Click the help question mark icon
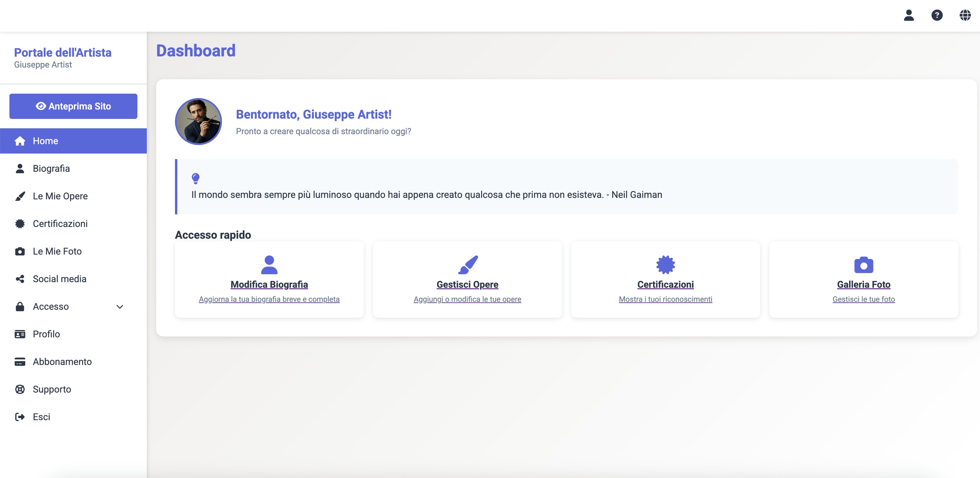The height and width of the screenshot is (478, 980). point(937,15)
